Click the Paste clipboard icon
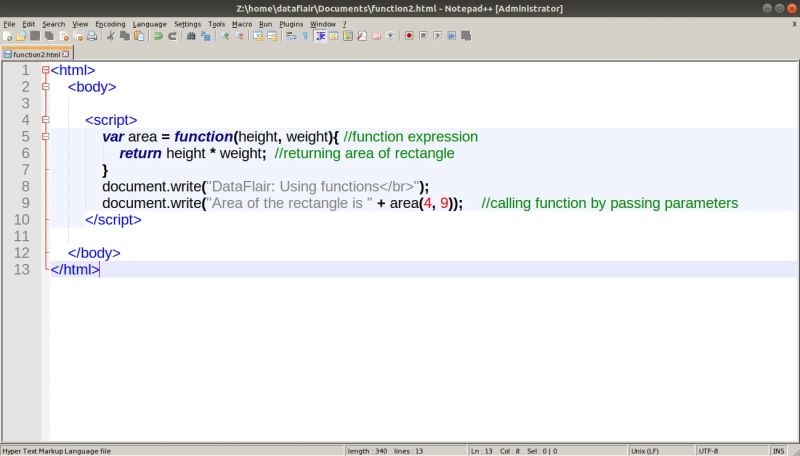 click(139, 36)
